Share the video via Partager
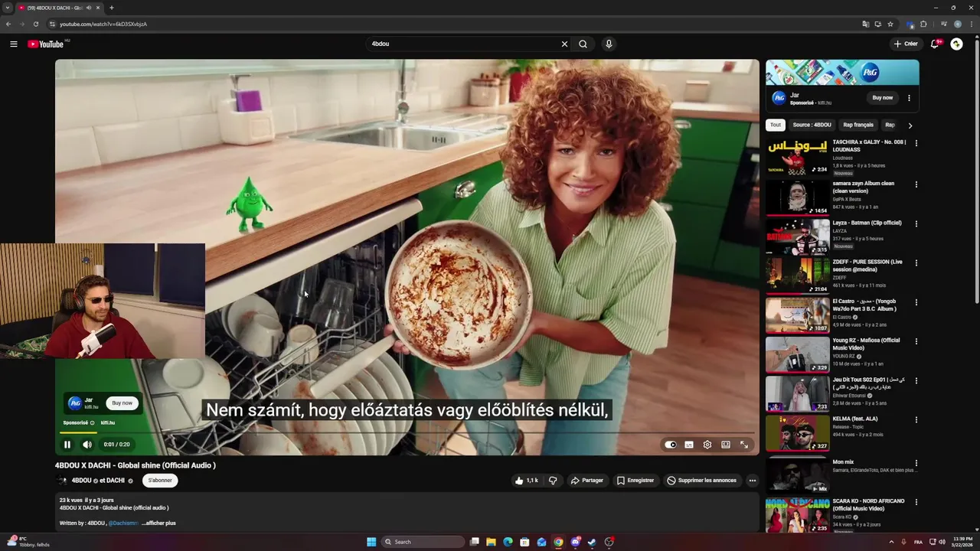 pyautogui.click(x=587, y=481)
